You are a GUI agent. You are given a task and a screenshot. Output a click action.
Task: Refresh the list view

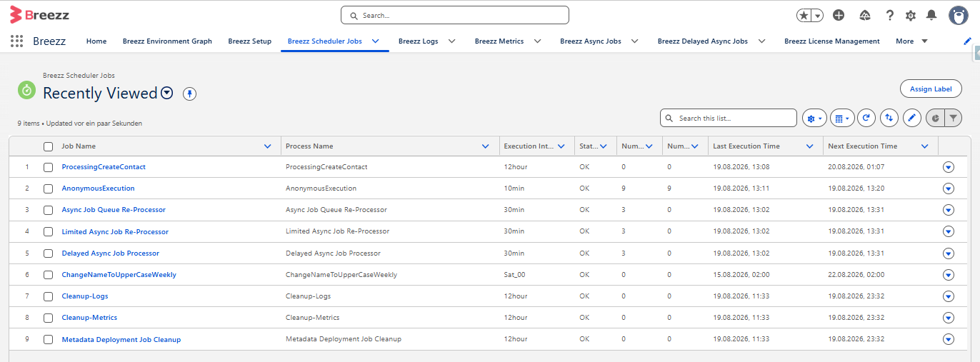pos(866,118)
